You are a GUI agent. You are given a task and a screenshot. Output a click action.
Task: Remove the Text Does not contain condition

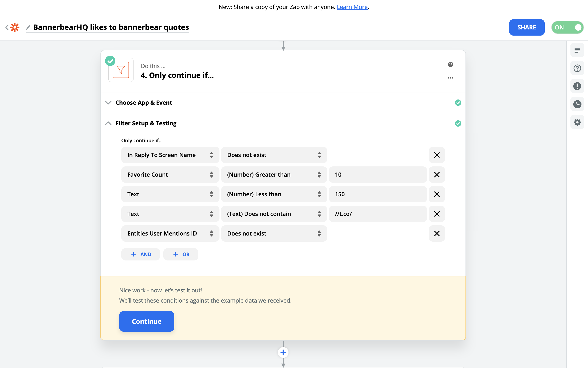click(x=437, y=214)
